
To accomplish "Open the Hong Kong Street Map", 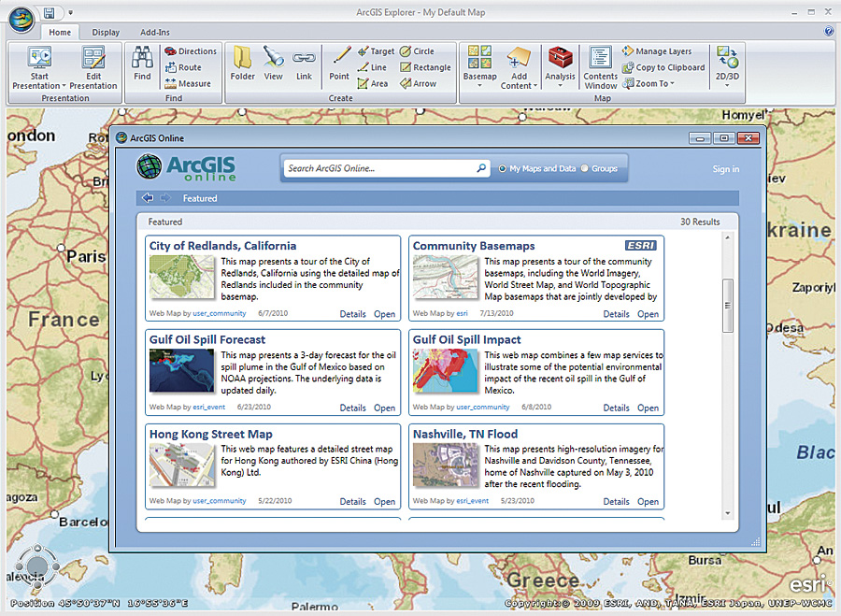I will coord(385,502).
